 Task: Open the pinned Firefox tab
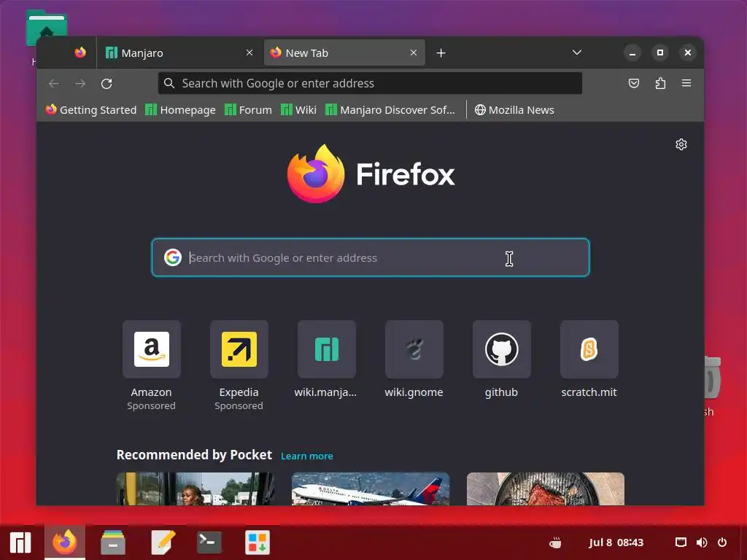click(x=80, y=52)
